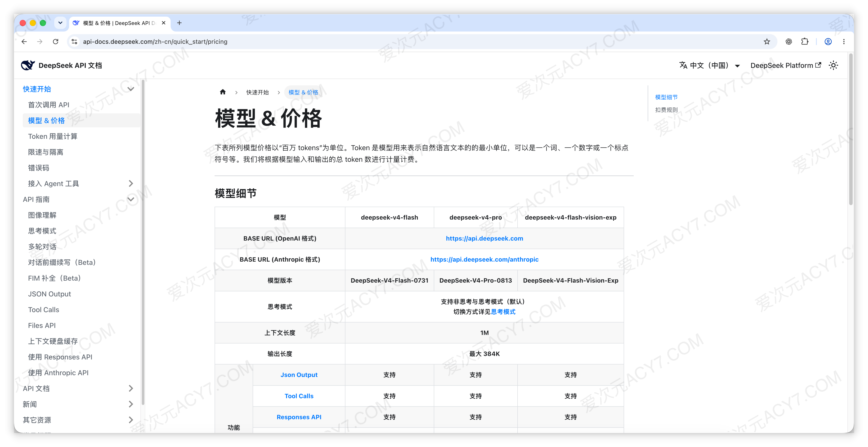Open the ChatGPT-style extension icon
The image size is (868, 447).
click(x=788, y=41)
